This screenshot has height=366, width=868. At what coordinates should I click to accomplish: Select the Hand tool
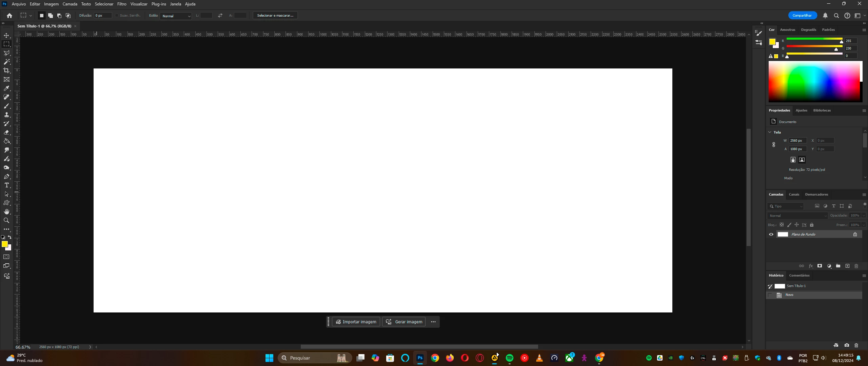pos(6,212)
